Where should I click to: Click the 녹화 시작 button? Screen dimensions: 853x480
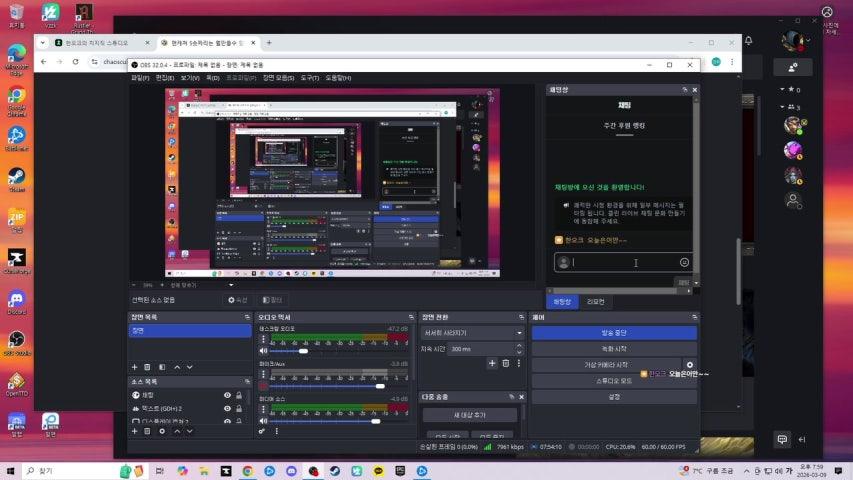click(613, 348)
